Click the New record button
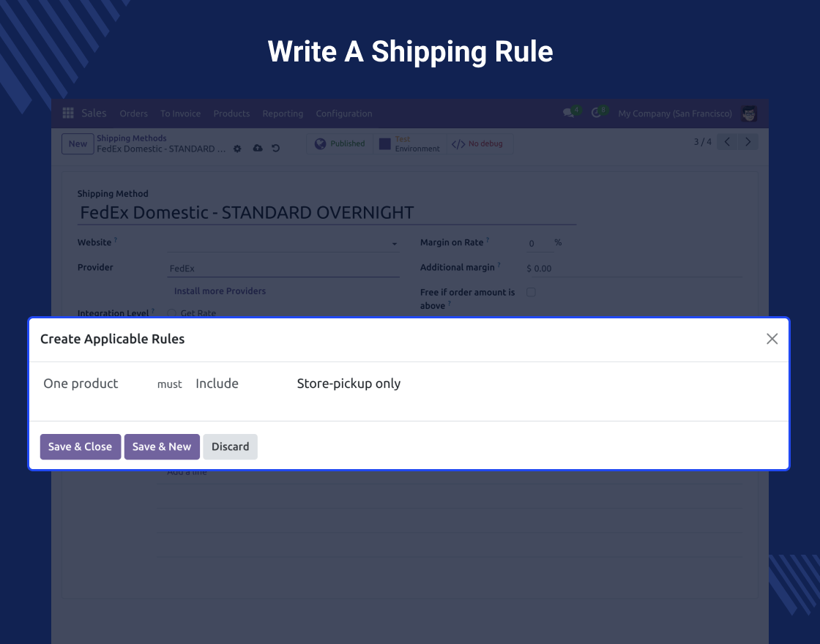Screen dimensions: 820x644 point(78,143)
